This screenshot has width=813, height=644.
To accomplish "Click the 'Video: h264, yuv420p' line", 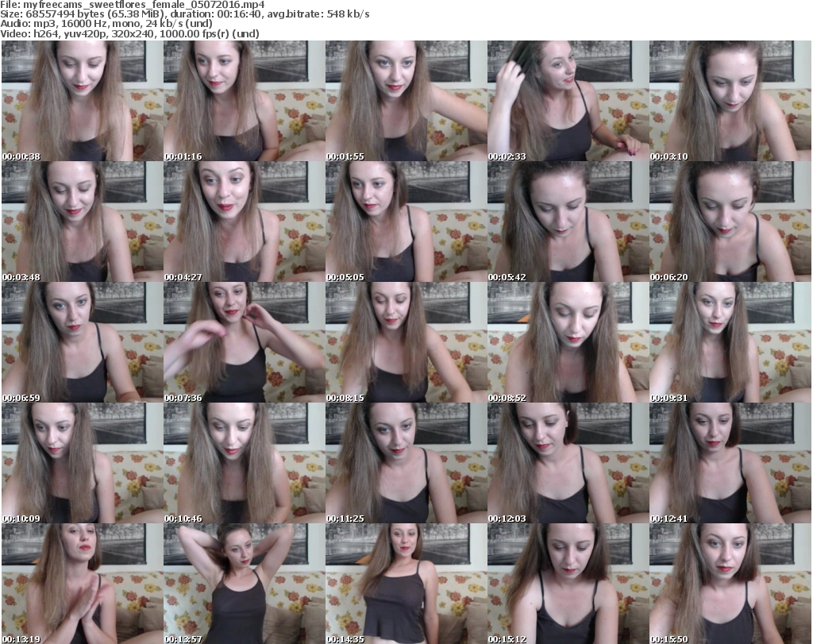I will click(129, 33).
